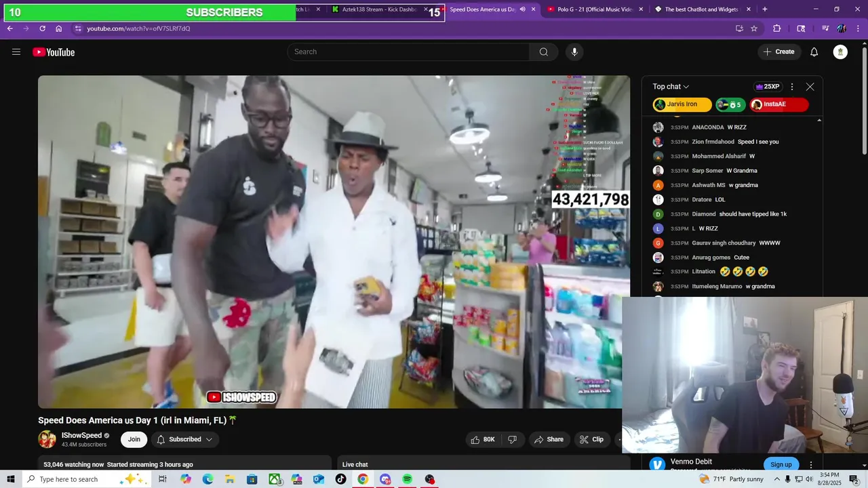Image resolution: width=868 pixels, height=488 pixels.
Task: Sign up on the Venmo Debit ad
Action: pyautogui.click(x=781, y=464)
